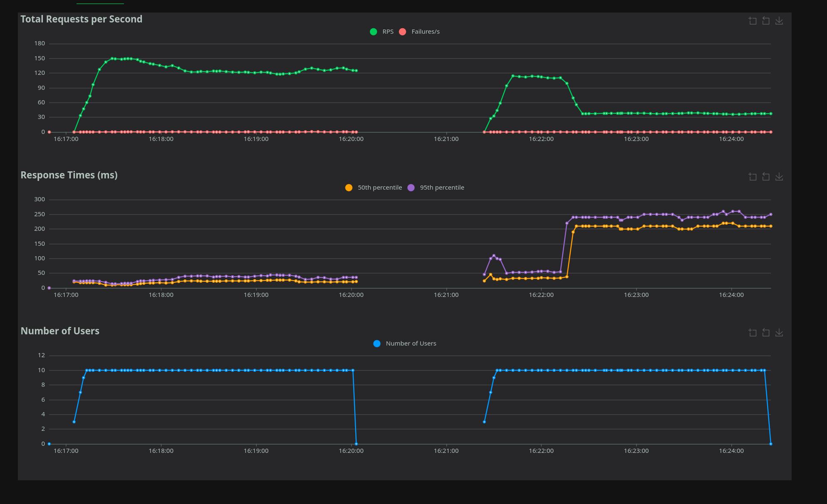This screenshot has height=504, width=827.
Task: Reset zoom on Response Times chart
Action: (766, 177)
